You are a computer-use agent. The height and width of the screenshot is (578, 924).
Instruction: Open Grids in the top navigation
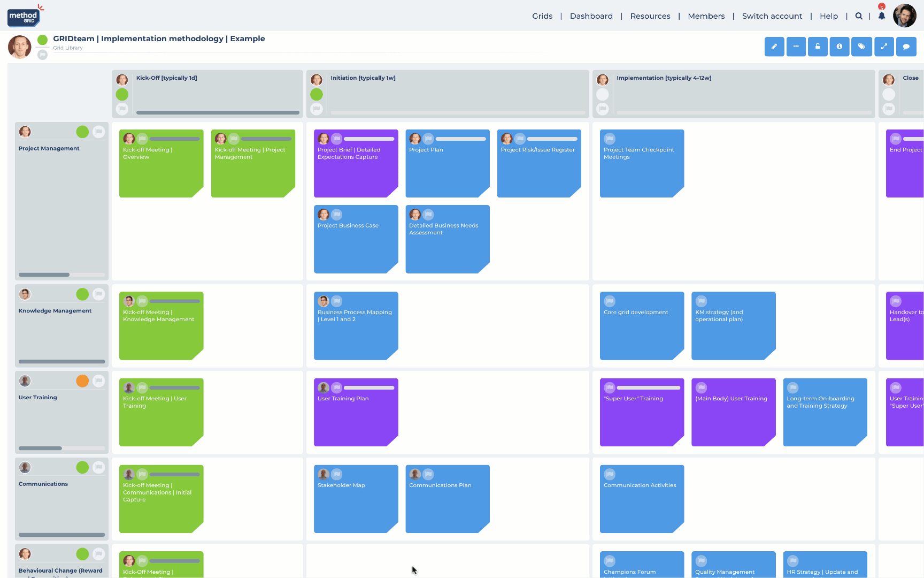(542, 16)
